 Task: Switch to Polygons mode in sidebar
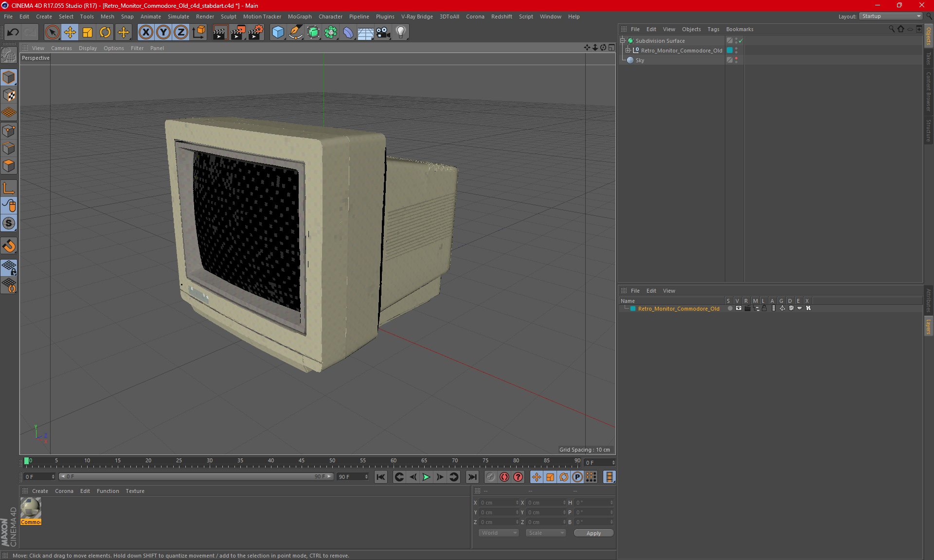(x=9, y=166)
